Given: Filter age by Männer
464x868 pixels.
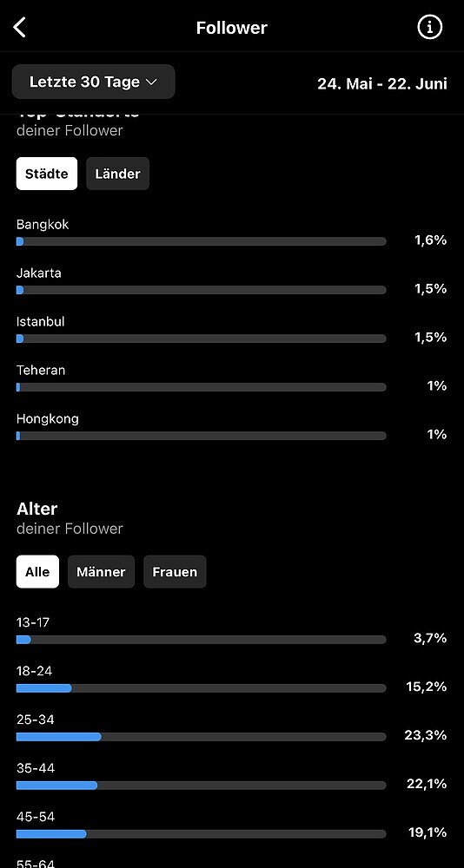Looking at the screenshot, I should pos(101,572).
